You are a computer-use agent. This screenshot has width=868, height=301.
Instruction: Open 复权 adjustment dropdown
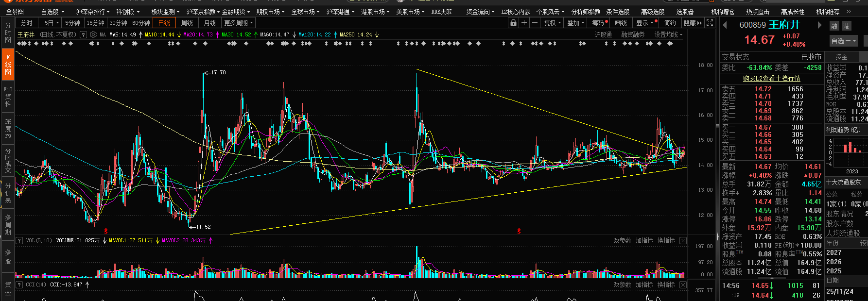[x=553, y=23]
